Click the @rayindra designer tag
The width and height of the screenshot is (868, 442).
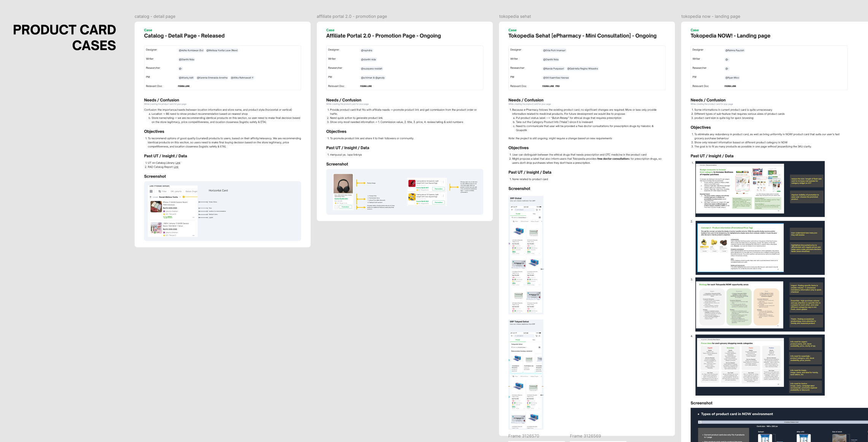click(x=367, y=51)
